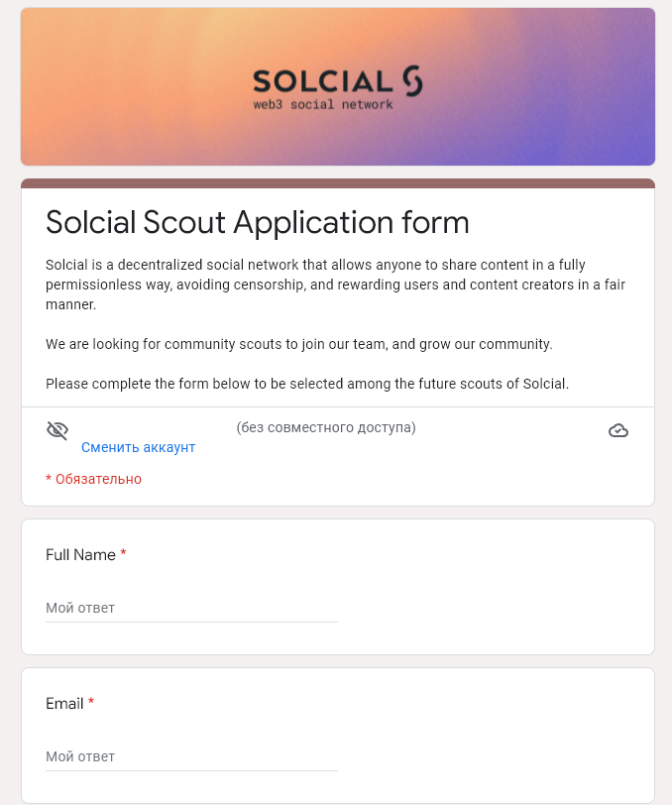The height and width of the screenshot is (805, 672).
Task: Click the crossed-out eye icon
Action: point(57,430)
